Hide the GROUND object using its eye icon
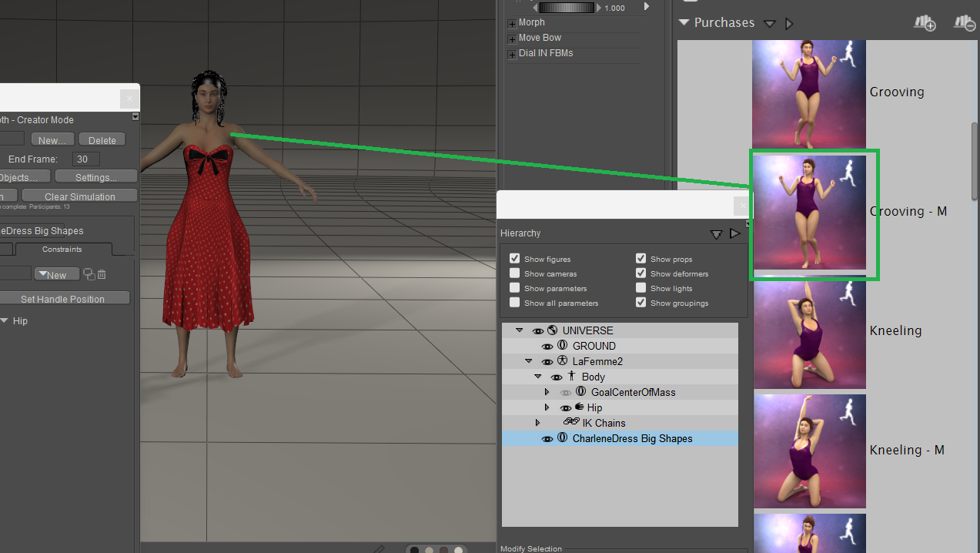The width and height of the screenshot is (980, 553). click(547, 347)
